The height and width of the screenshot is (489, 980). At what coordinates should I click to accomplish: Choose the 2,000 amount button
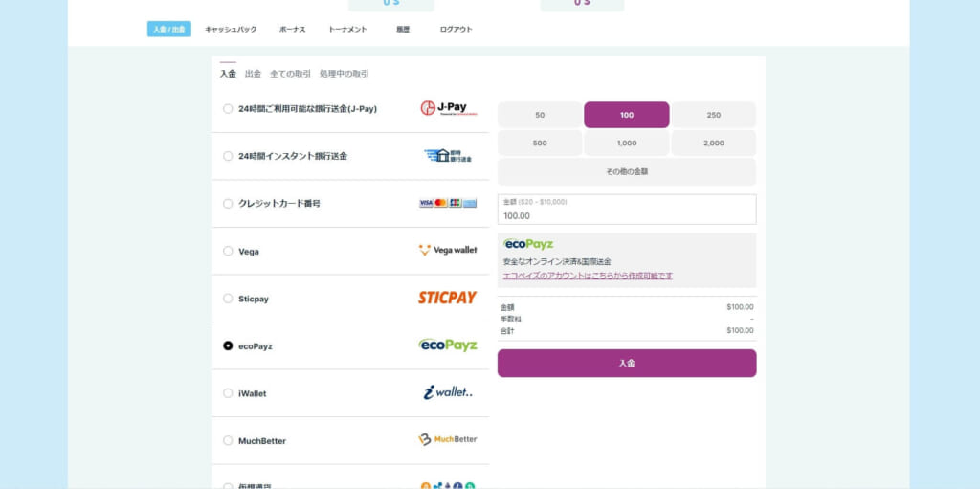click(714, 144)
